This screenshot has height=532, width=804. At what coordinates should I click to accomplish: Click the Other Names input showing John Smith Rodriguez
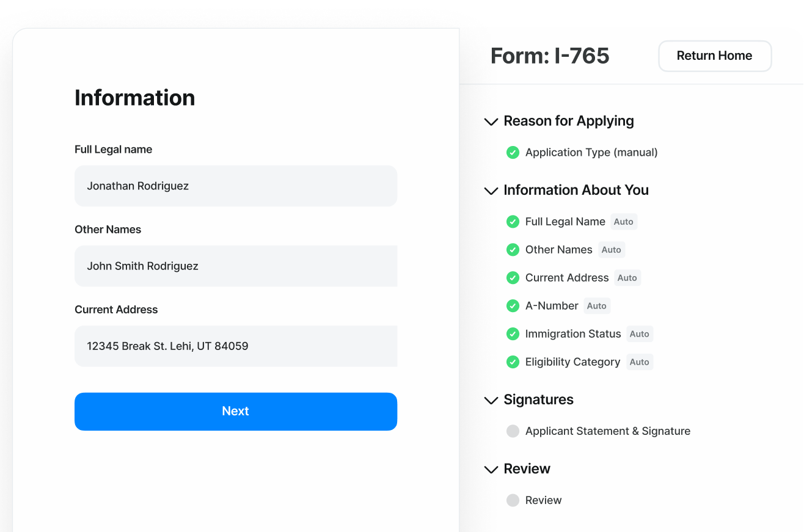coord(236,266)
